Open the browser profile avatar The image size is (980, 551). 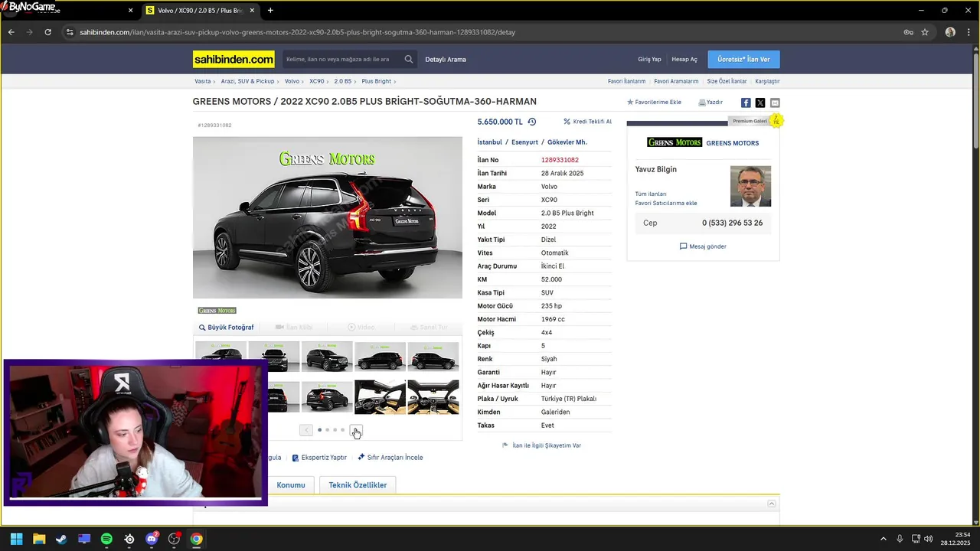tap(950, 32)
